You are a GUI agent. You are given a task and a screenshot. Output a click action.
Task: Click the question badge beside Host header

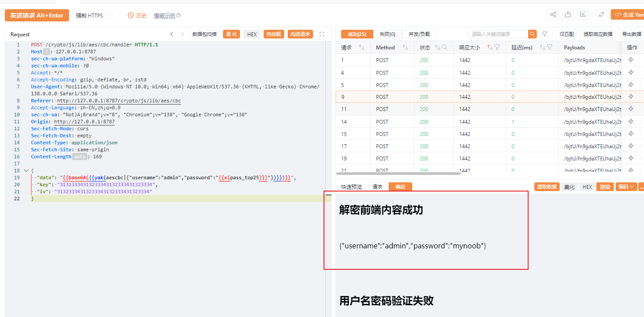47,52
